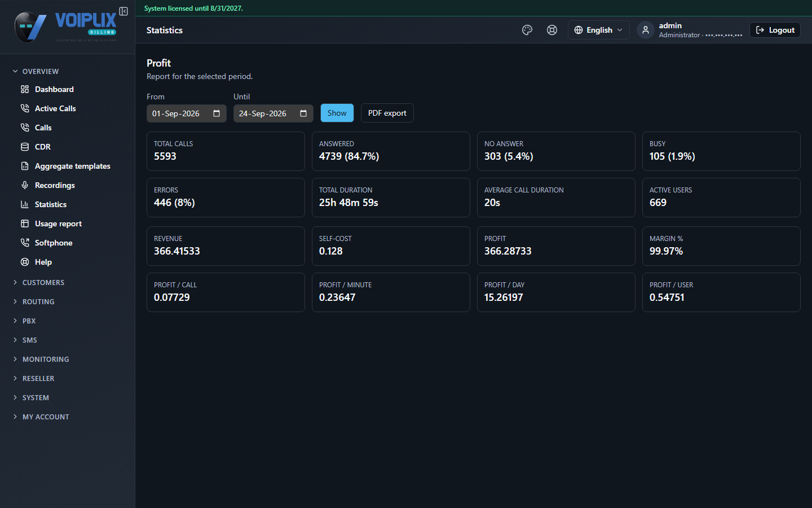Log out with the Logout button
This screenshot has width=812, height=508.
coord(775,30)
